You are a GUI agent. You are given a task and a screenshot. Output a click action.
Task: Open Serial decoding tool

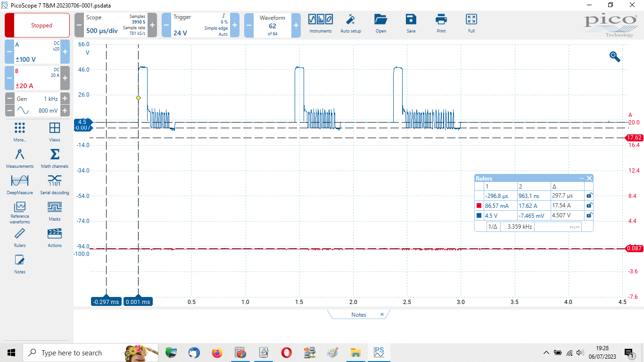click(55, 185)
